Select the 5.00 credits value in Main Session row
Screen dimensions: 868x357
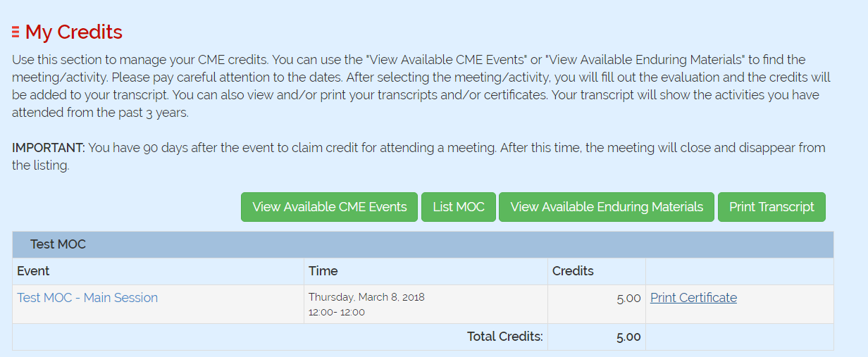point(628,299)
